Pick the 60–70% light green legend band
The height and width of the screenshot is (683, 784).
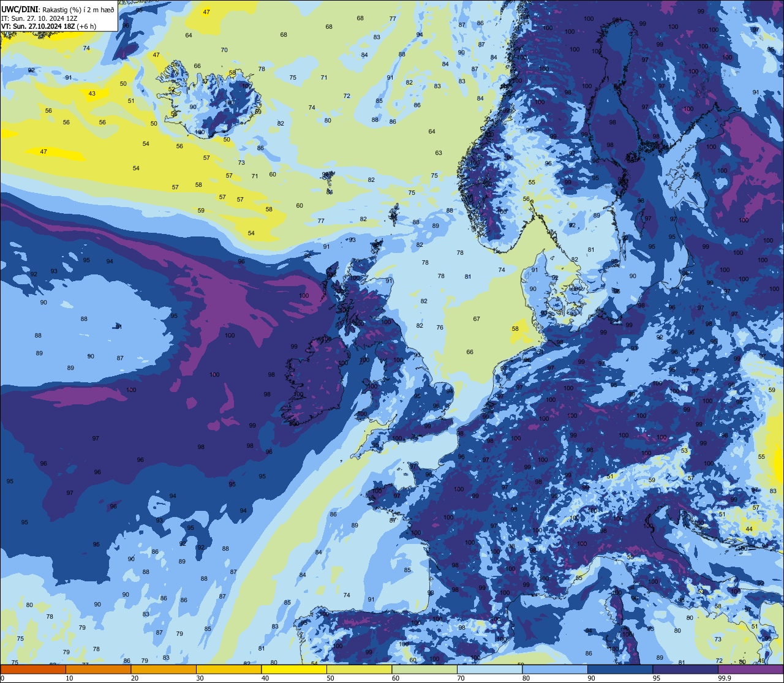[x=424, y=669]
